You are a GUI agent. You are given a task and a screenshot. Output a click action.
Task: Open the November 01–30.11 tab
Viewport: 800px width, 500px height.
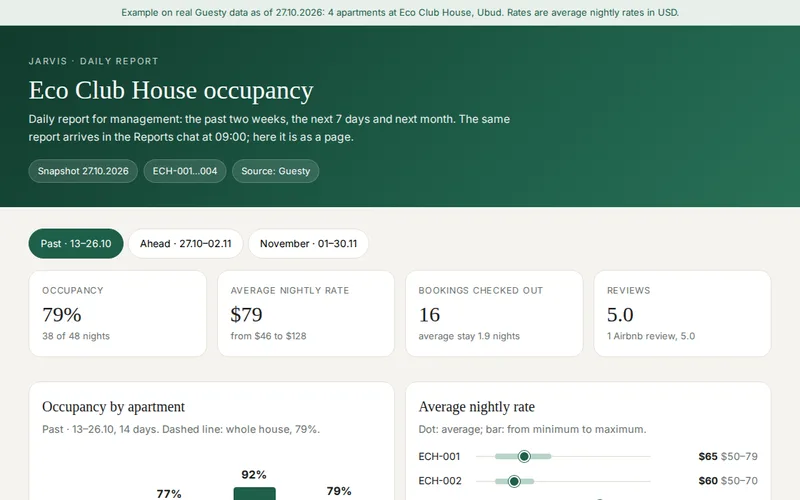click(x=308, y=243)
